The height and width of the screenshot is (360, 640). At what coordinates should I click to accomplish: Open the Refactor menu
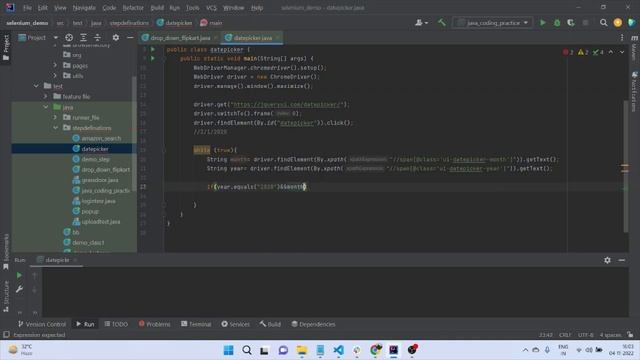133,8
